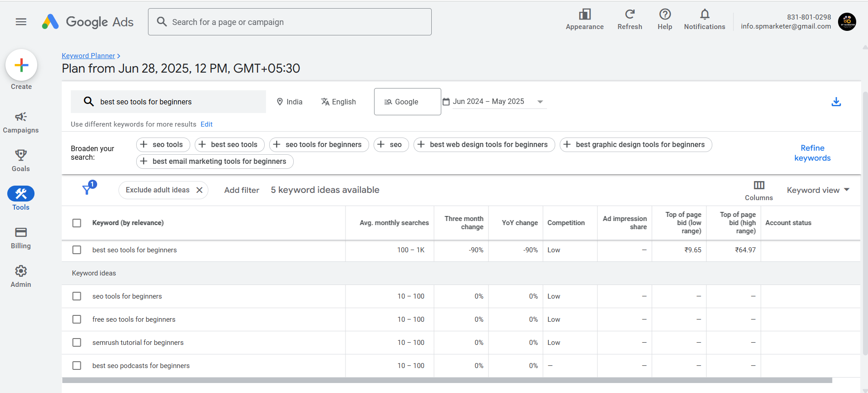Check 'free seo tools for beginners' row
This screenshot has height=393, width=868.
click(77, 319)
